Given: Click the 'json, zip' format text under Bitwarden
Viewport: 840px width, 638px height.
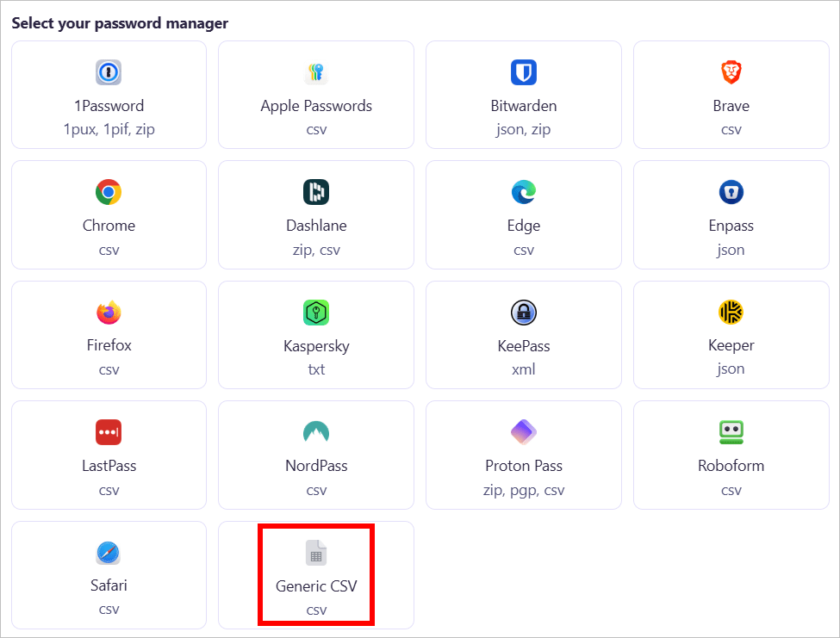Looking at the screenshot, I should click(524, 129).
